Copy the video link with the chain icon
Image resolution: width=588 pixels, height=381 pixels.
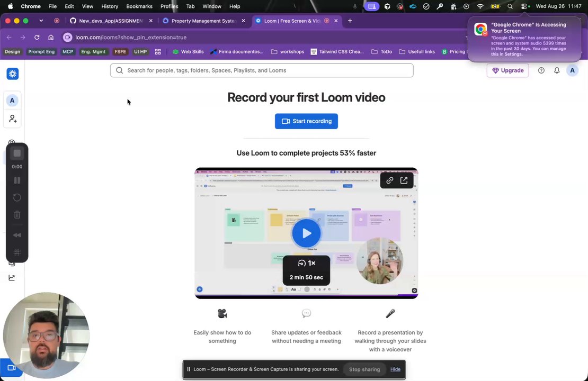point(390,180)
